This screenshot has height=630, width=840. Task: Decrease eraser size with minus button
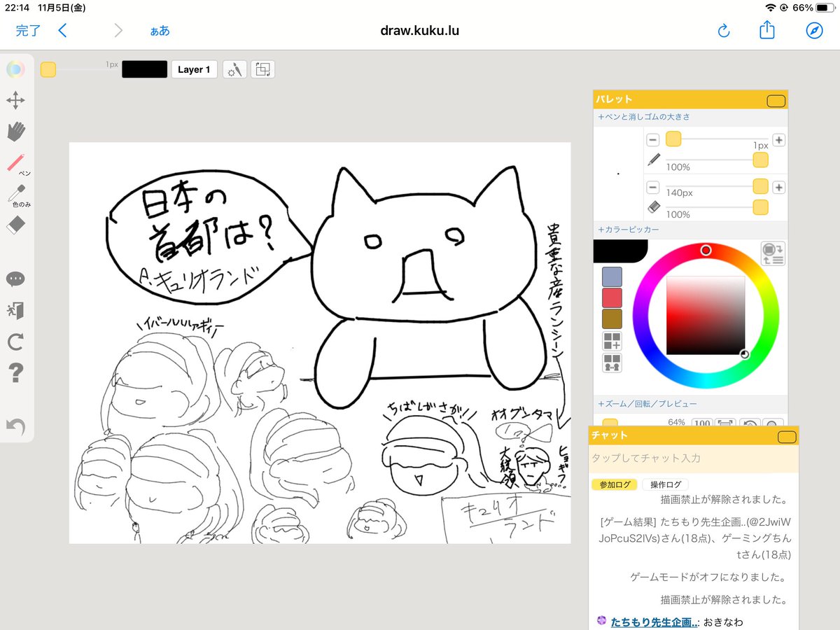[x=652, y=187]
